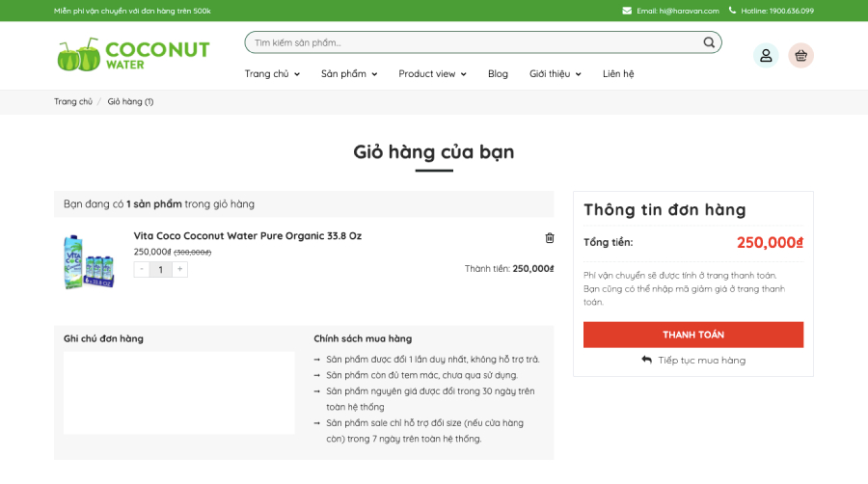Screen dimensions: 868x484
Task: Open Vita Coco Coconut Water product title
Action: (248, 235)
